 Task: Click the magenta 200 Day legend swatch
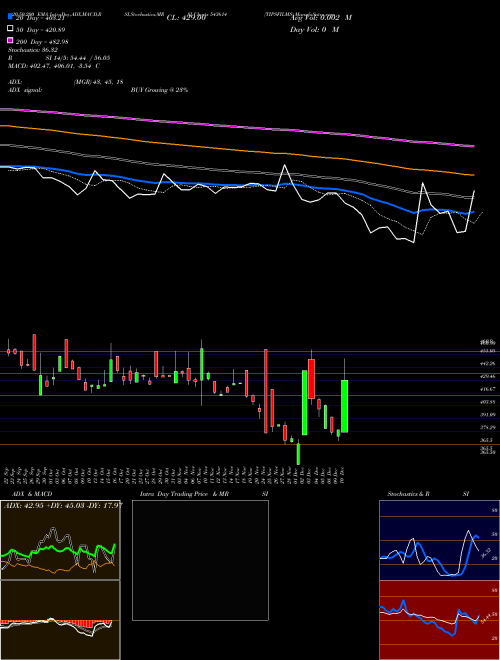[10, 40]
